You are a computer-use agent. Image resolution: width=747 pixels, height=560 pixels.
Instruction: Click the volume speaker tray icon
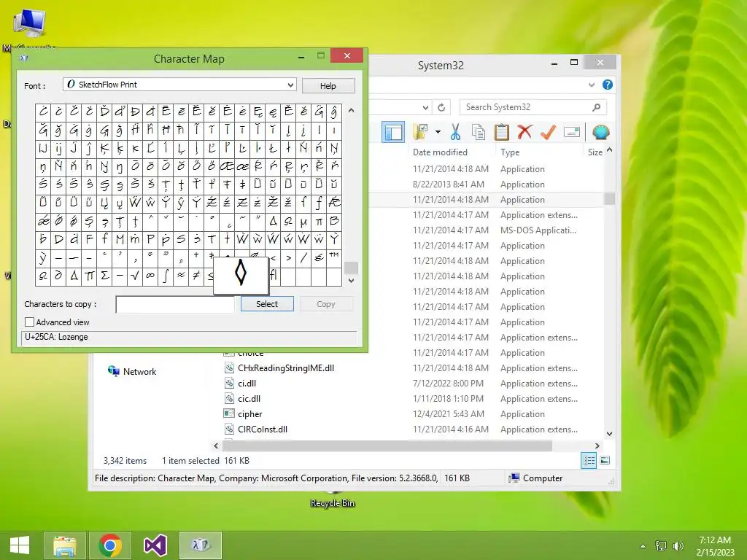coord(678,546)
